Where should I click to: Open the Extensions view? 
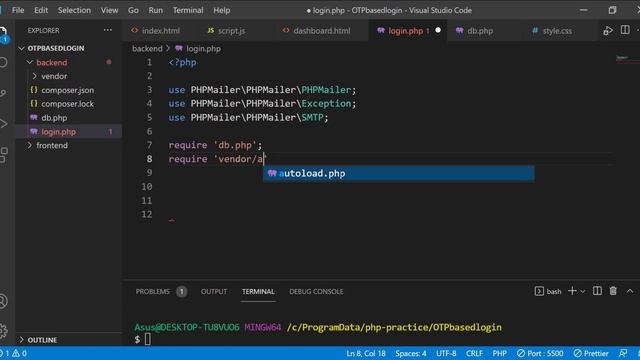tap(3, 155)
